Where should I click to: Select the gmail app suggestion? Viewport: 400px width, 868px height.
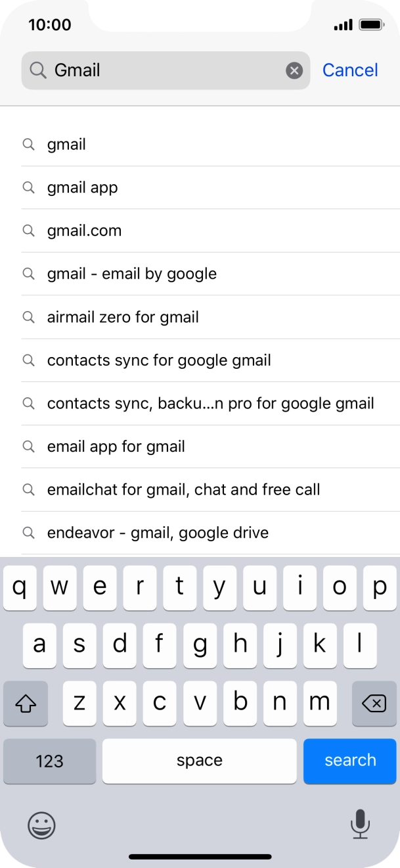click(x=82, y=187)
